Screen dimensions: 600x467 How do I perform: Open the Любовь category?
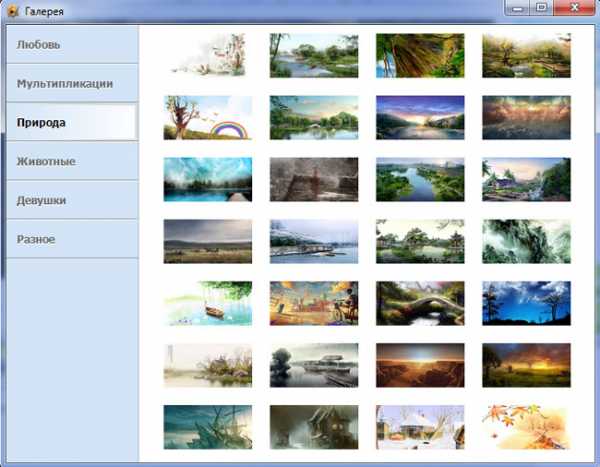pos(72,45)
